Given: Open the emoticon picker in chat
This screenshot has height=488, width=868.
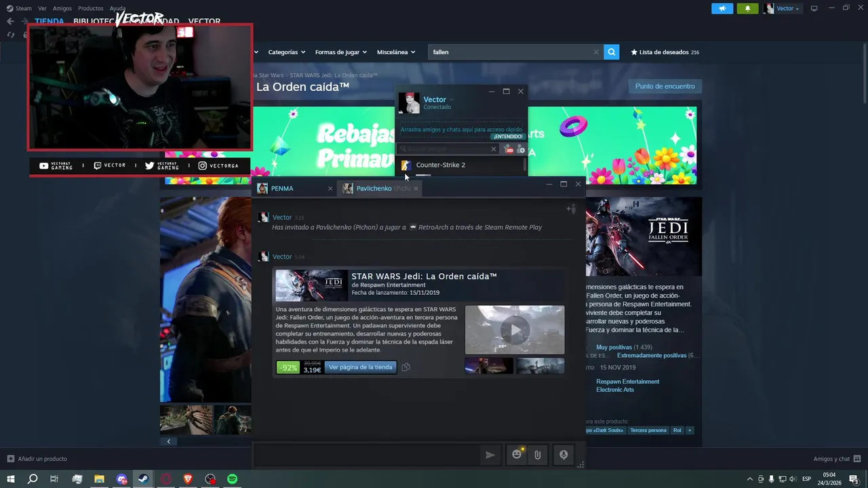Looking at the screenshot, I should point(517,455).
